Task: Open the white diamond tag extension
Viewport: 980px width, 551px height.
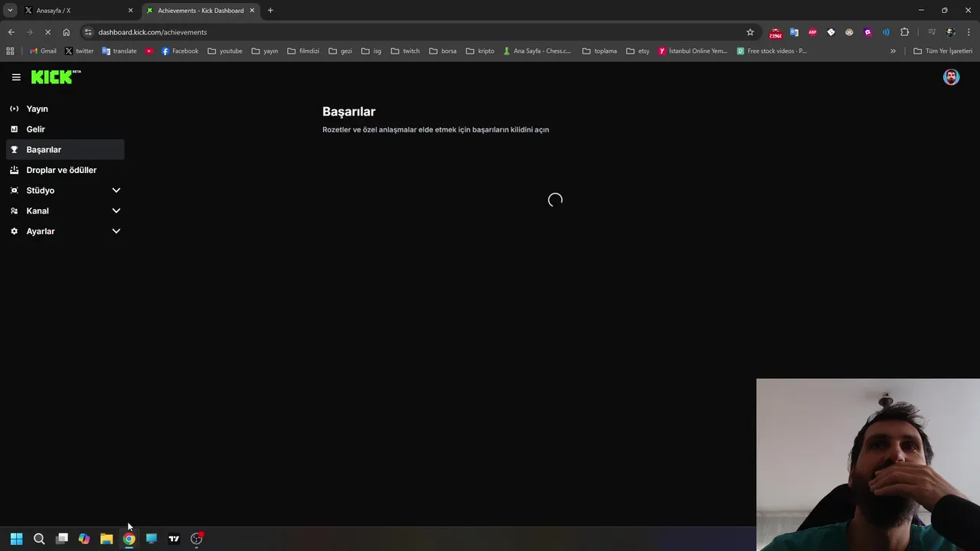Action: pos(831,32)
